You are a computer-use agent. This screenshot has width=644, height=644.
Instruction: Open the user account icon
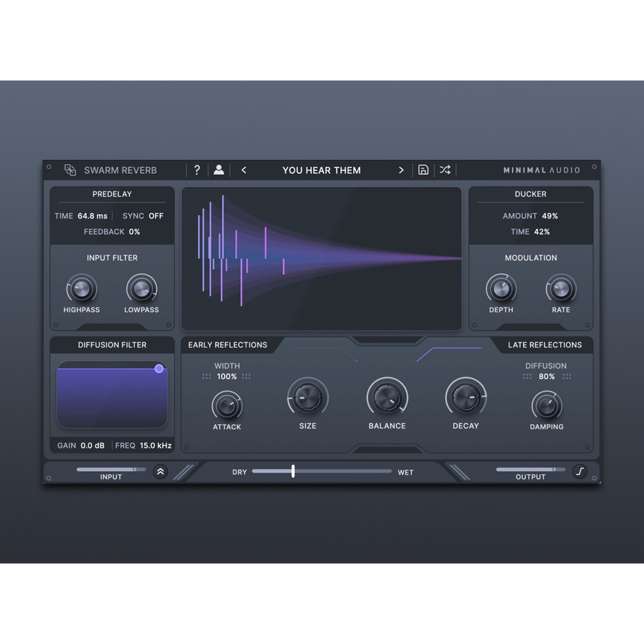[x=219, y=170]
